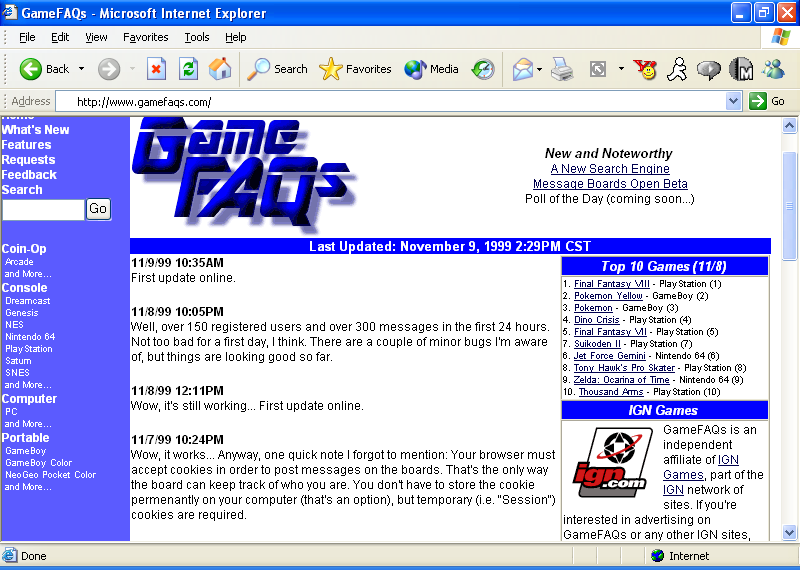The height and width of the screenshot is (570, 800).
Task: Open the View menu
Action: pos(96,37)
